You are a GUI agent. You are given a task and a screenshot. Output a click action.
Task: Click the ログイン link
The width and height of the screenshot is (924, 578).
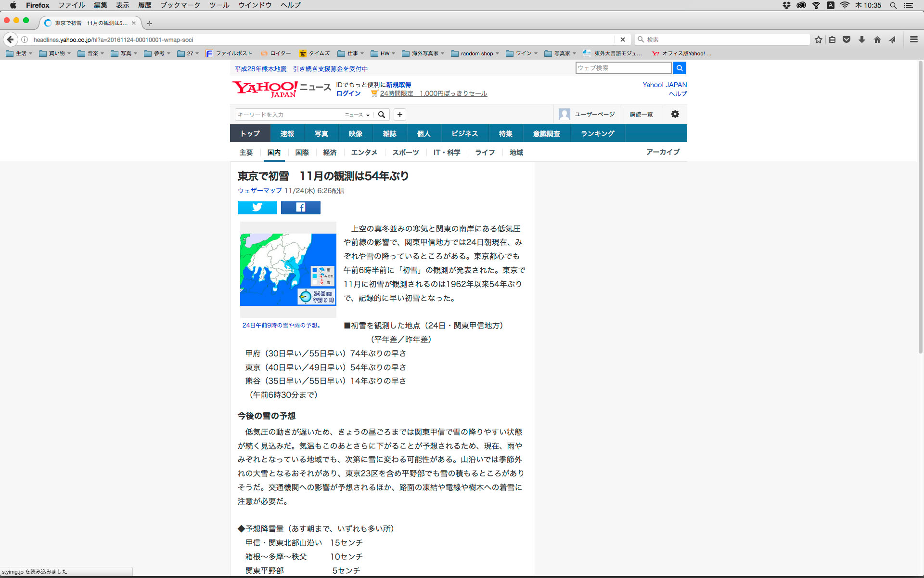point(348,93)
